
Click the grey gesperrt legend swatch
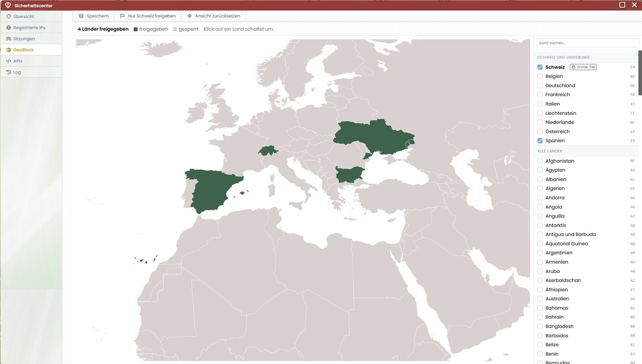(175, 29)
